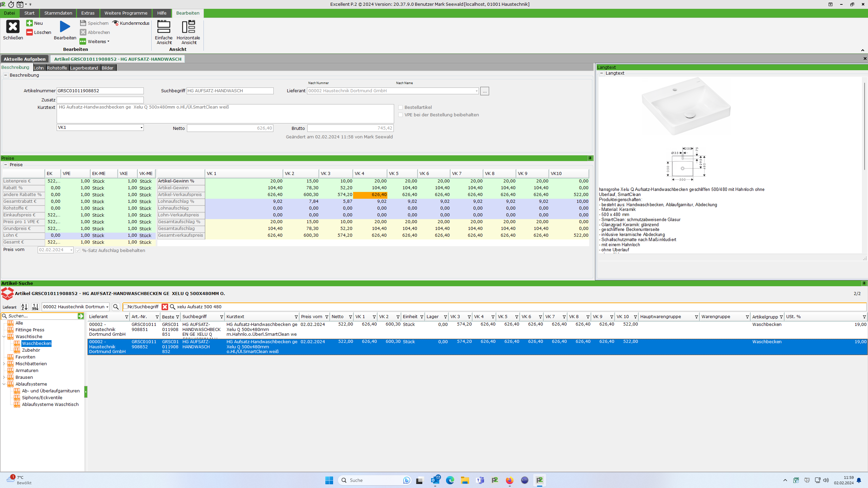Expand the Mischbatterien tree node
Image resolution: width=868 pixels, height=488 pixels.
4,364
